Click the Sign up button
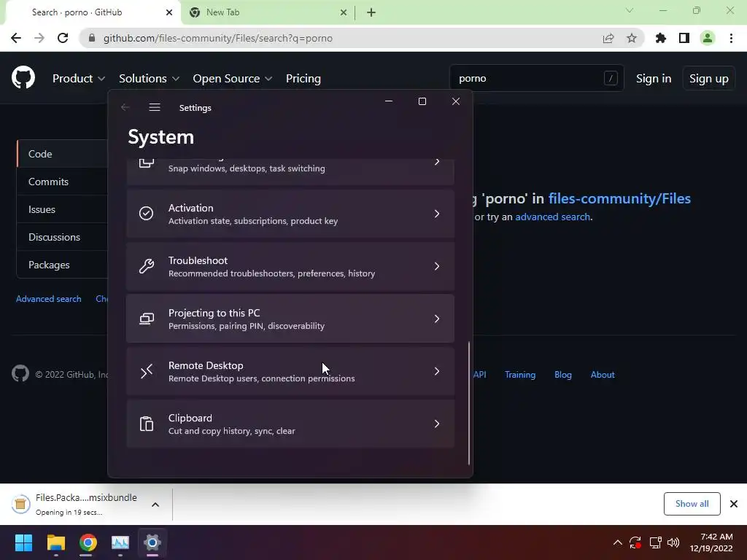 coord(708,79)
